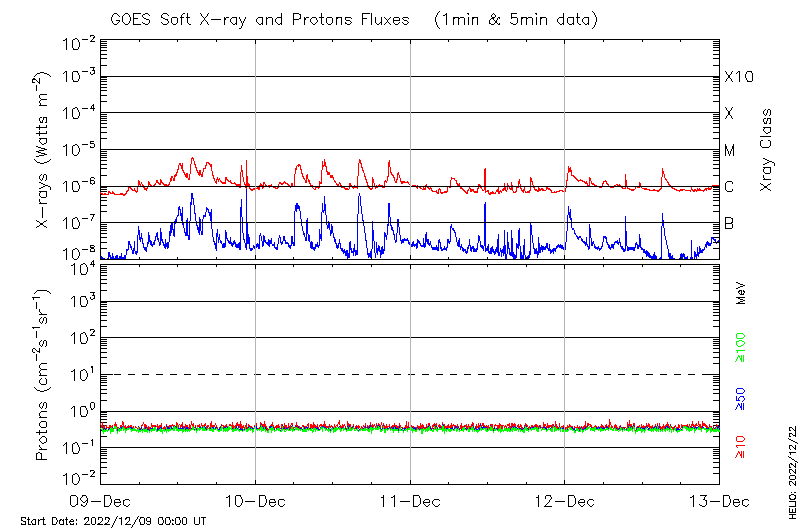Select the 12-Dec axis date label
Viewport: 800px width, 530px height.
pyautogui.click(x=564, y=502)
